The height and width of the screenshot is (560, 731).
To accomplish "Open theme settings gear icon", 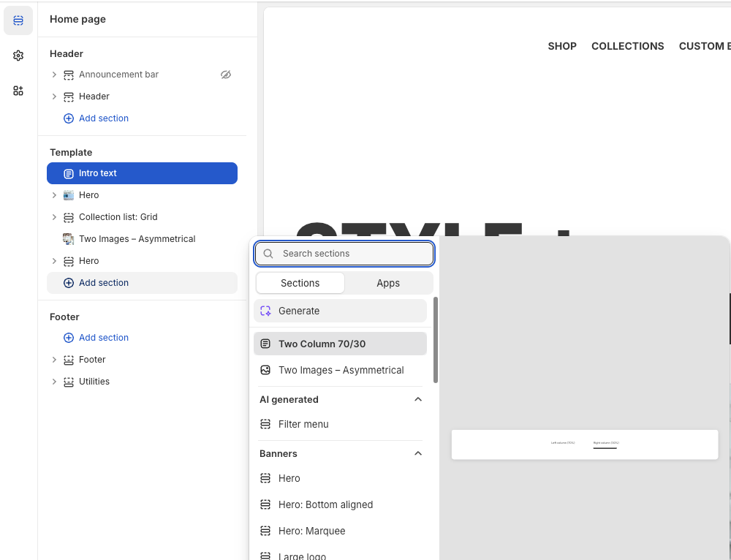I will click(18, 56).
